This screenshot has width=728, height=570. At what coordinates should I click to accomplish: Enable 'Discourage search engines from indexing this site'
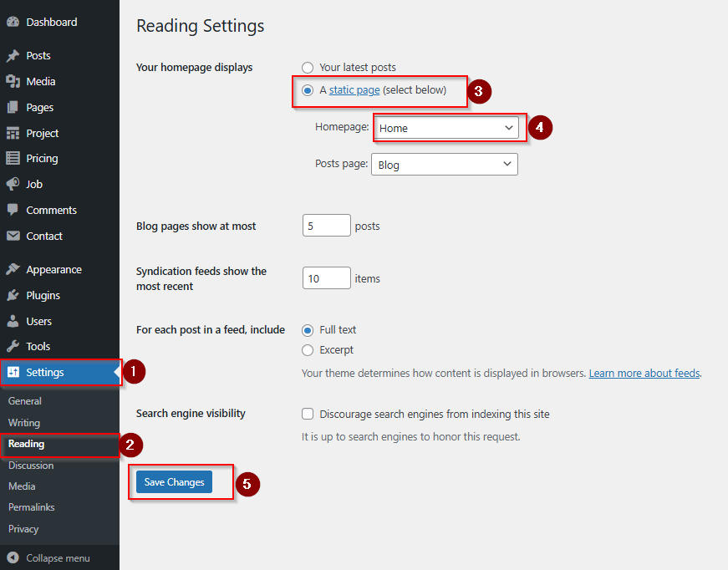[x=308, y=414]
